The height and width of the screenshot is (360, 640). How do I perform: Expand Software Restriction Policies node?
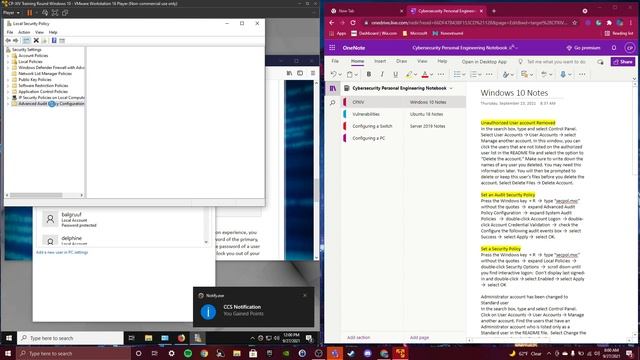pyautogui.click(x=8, y=86)
